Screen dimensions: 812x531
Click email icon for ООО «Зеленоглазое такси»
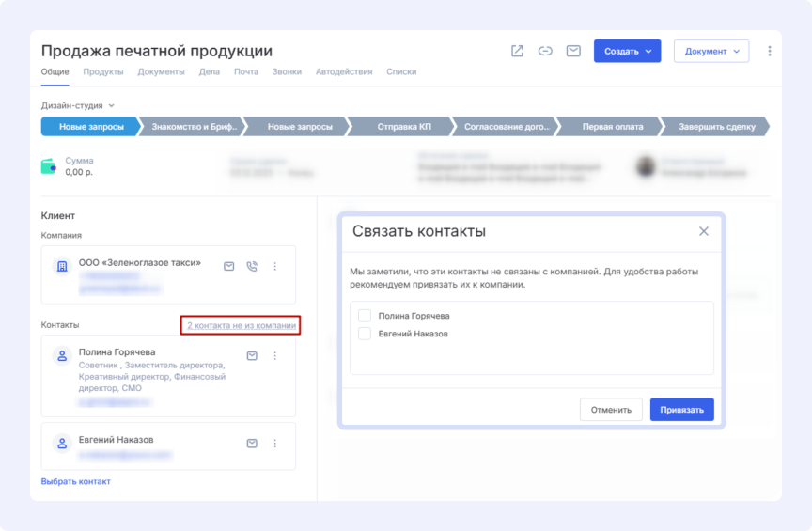click(x=228, y=267)
